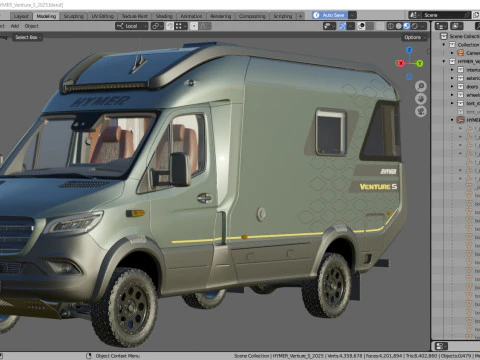The width and height of the screenshot is (480, 360).
Task: Open the dropdown arrow beside Auto Save
Action: (x=352, y=15)
